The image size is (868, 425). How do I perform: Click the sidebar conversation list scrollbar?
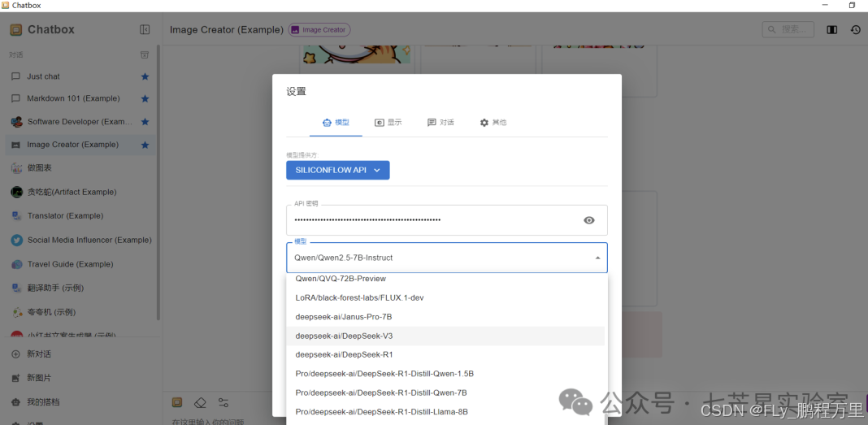click(x=158, y=183)
